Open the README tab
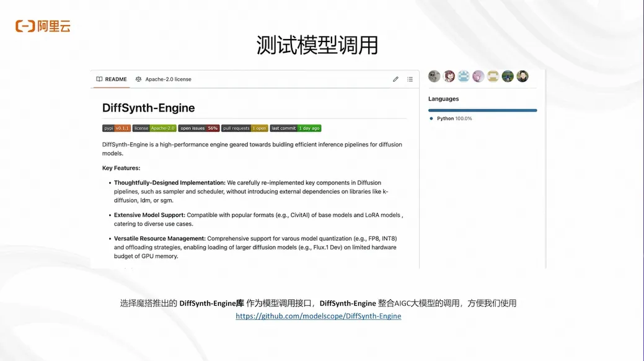This screenshot has height=361, width=644. coord(112,79)
